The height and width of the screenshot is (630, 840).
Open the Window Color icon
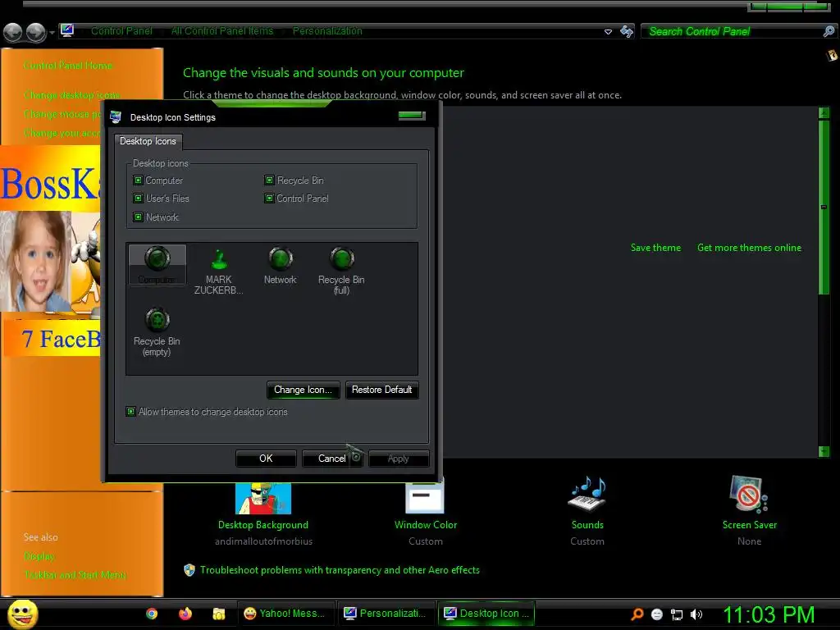point(425,496)
